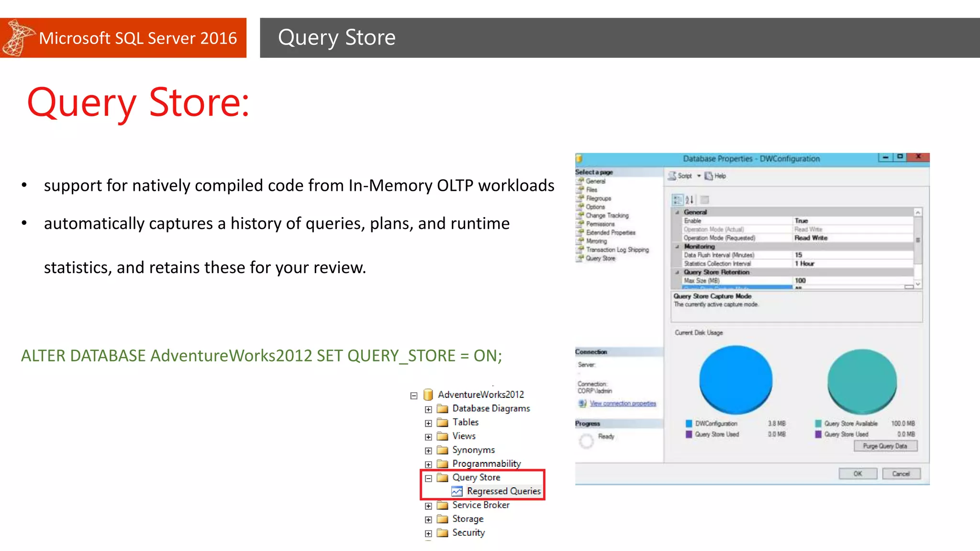Open the Query Store page in dialog
Image resolution: width=980 pixels, height=551 pixels.
[601, 259]
